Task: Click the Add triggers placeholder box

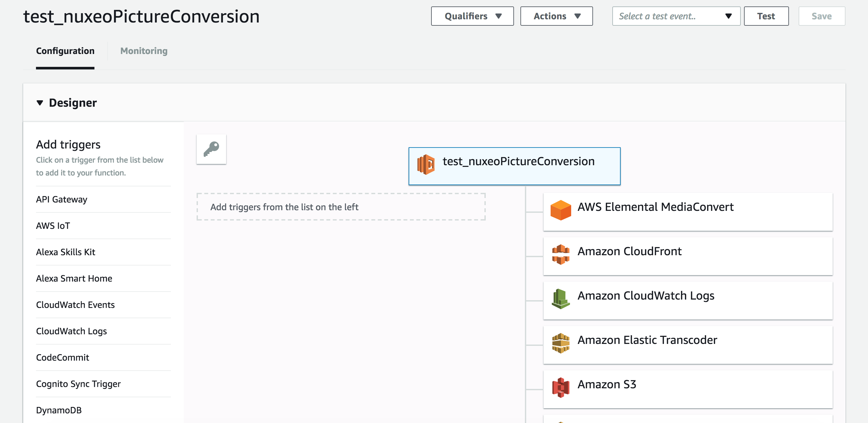Action: (341, 207)
